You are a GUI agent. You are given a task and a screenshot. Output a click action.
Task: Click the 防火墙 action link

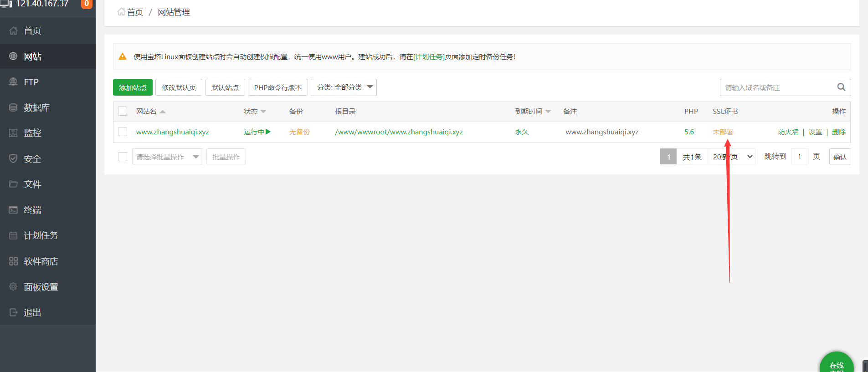coord(788,132)
